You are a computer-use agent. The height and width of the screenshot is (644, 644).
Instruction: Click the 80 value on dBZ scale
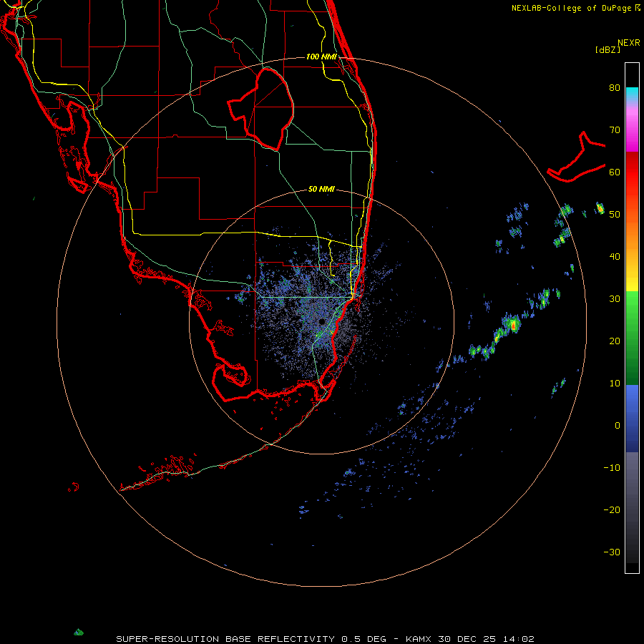pos(615,87)
